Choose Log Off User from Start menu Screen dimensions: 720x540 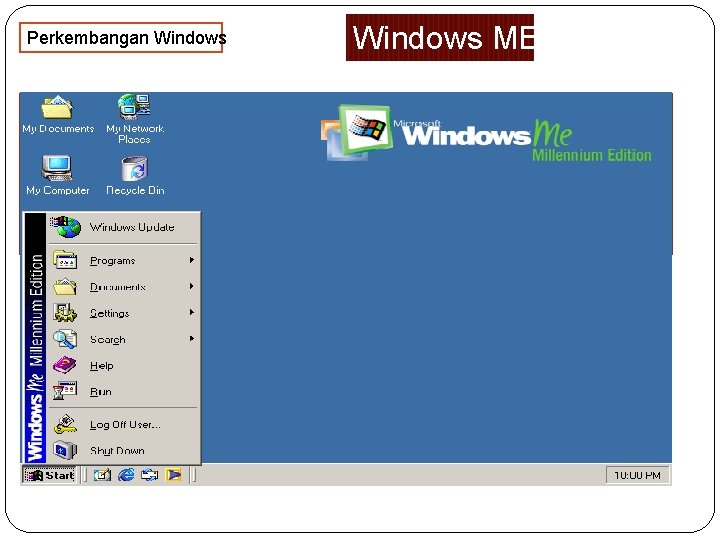(124, 425)
